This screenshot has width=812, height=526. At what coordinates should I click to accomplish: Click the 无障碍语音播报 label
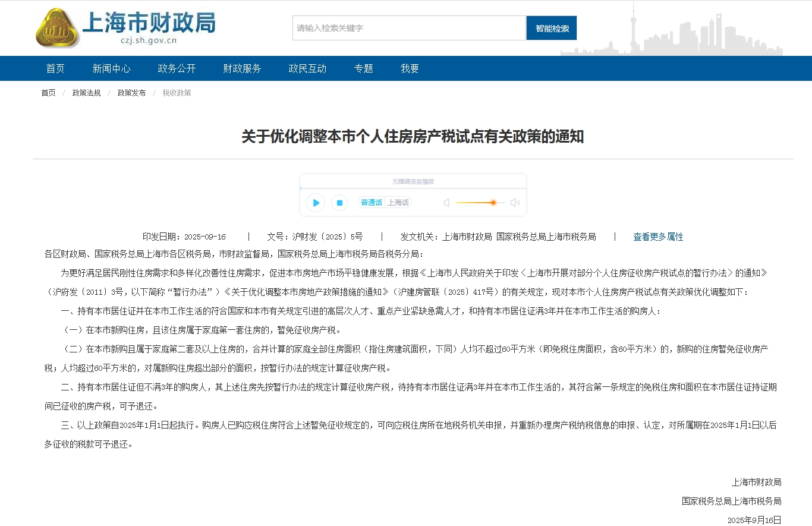click(413, 181)
